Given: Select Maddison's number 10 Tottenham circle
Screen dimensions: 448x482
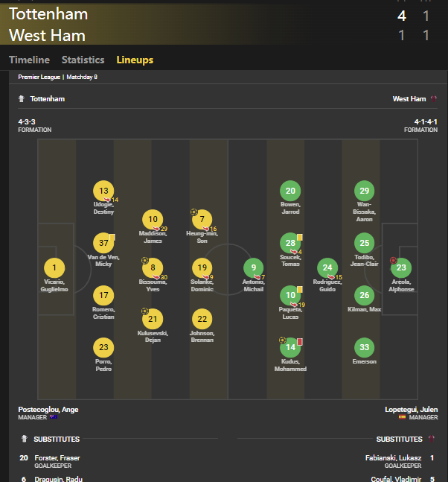Looking at the screenshot, I should point(153,219).
